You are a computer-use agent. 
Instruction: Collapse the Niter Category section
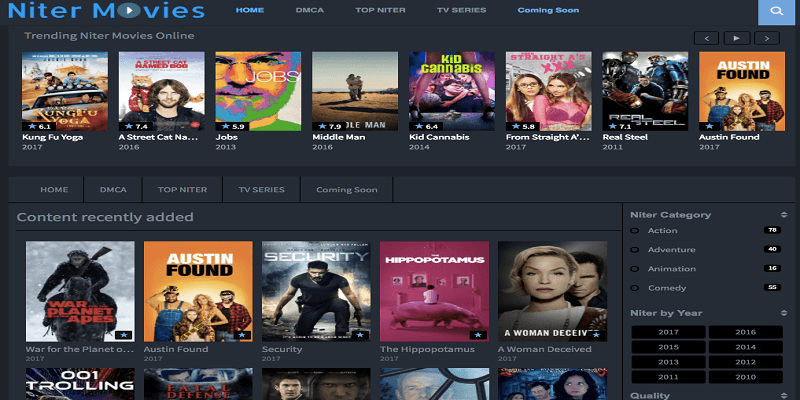point(784,215)
